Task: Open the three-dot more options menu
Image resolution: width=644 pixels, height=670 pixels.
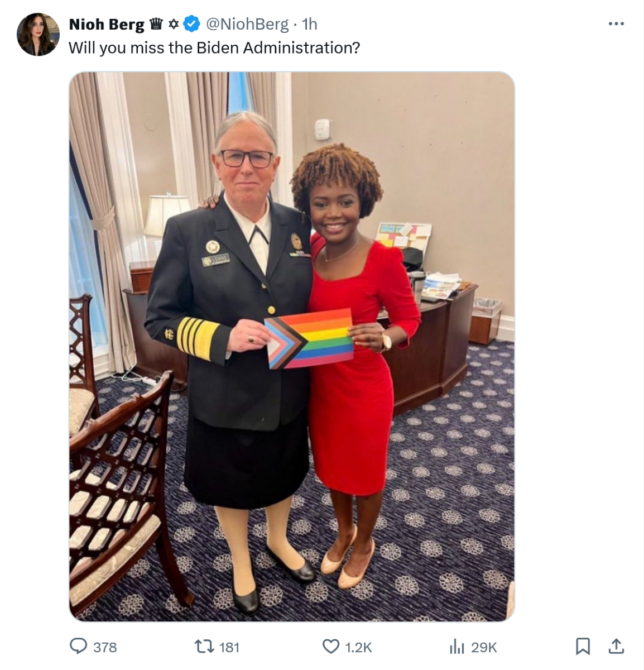Action: tap(616, 24)
